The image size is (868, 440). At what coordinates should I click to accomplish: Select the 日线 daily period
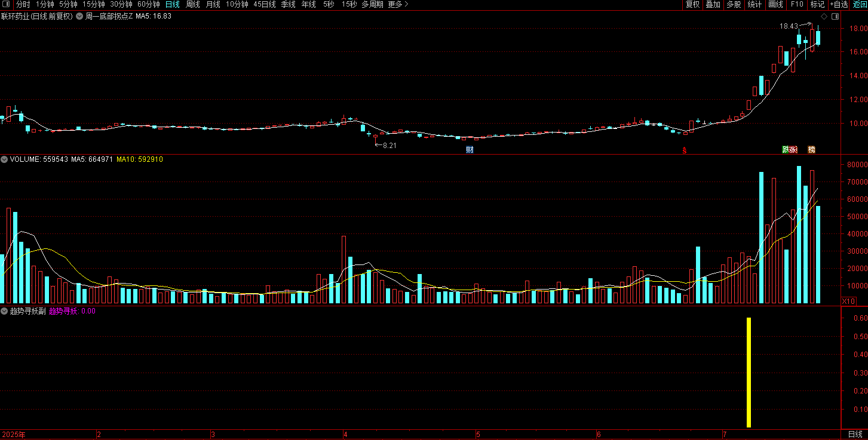click(172, 4)
